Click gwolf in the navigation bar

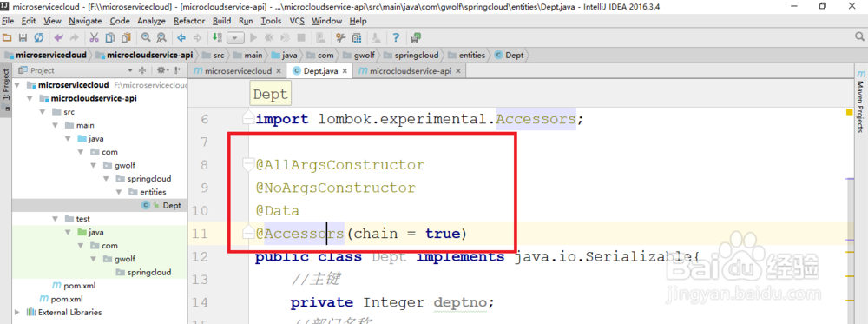point(358,56)
